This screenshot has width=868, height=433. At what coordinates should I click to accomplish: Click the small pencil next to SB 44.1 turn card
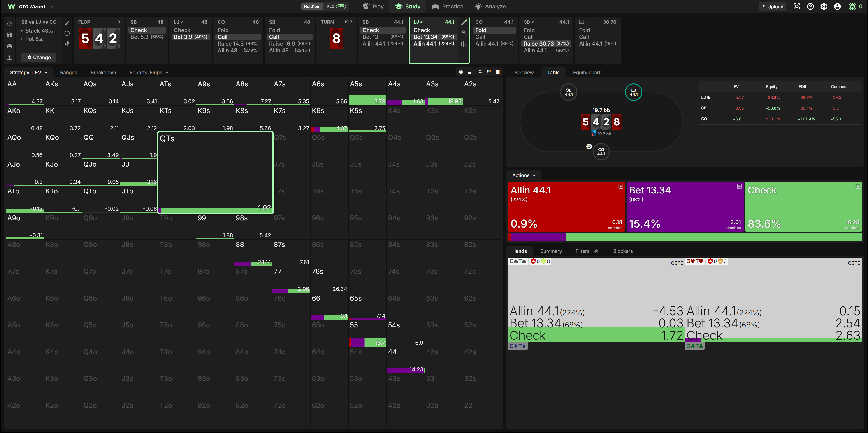click(x=533, y=22)
